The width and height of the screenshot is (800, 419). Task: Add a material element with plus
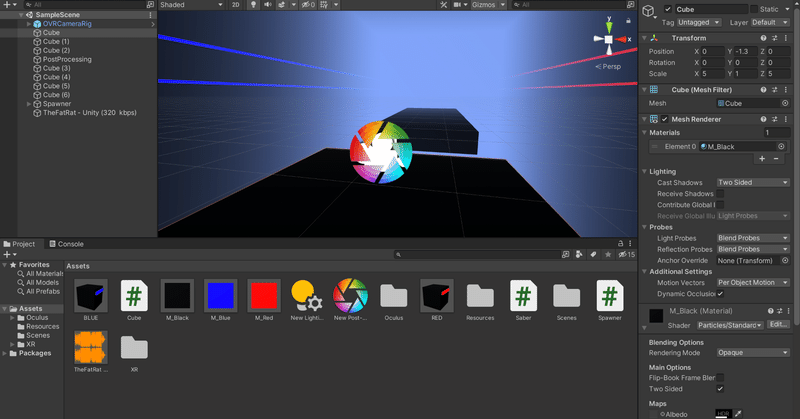coord(762,159)
